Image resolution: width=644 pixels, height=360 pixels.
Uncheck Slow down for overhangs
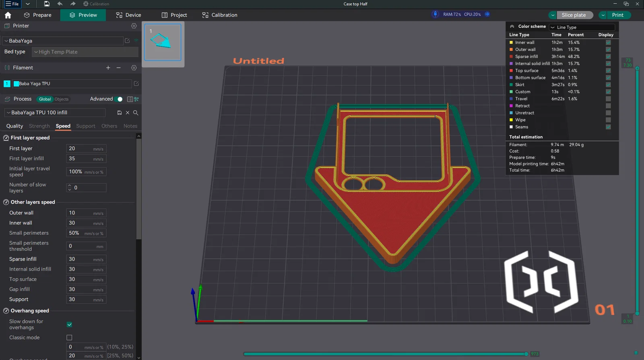pos(69,325)
